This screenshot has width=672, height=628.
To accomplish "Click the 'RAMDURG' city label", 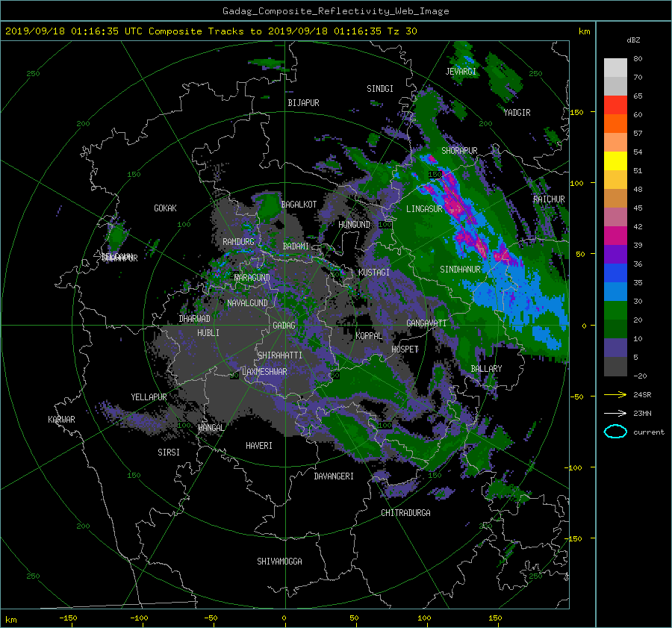I will click(238, 242).
